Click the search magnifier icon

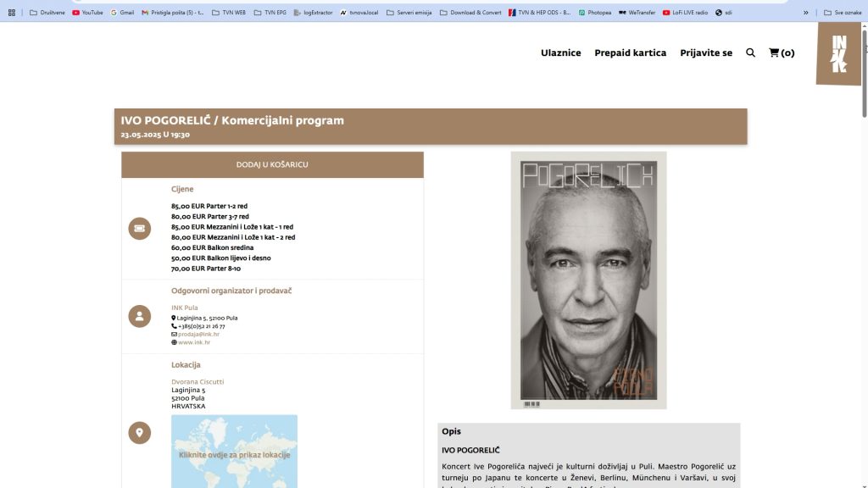(750, 53)
